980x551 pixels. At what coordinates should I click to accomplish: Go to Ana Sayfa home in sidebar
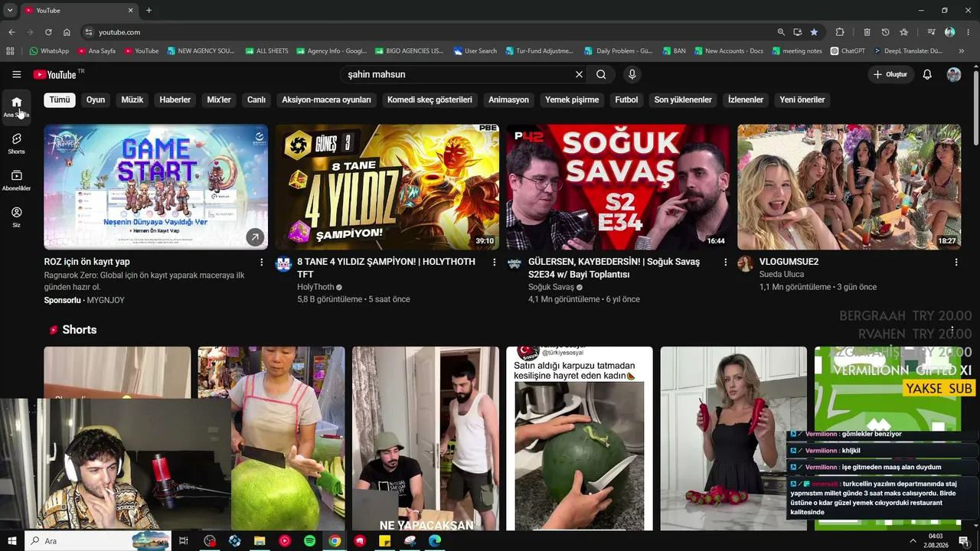(x=16, y=106)
